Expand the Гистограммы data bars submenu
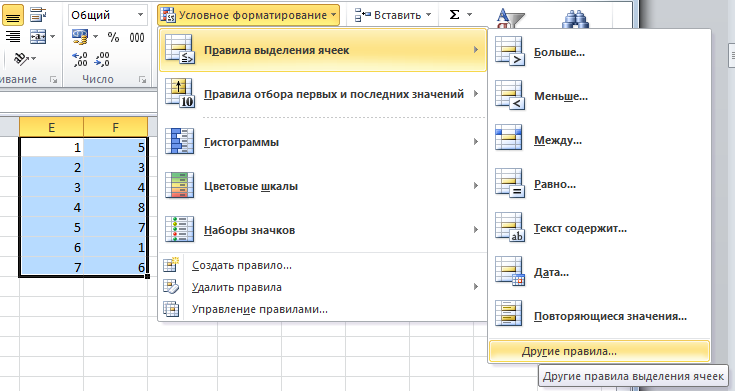Image resolution: width=735 pixels, height=391 pixels. point(323,142)
